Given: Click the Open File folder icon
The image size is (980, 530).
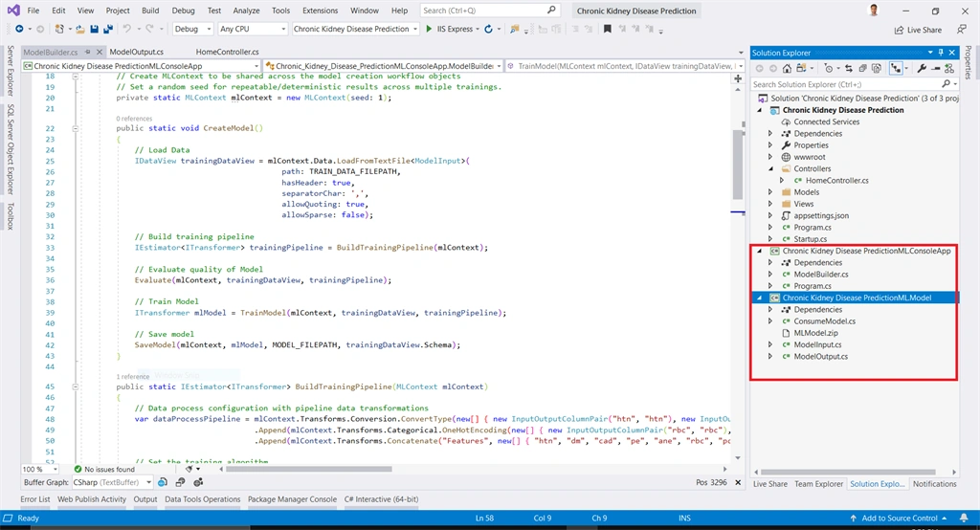Looking at the screenshot, I should point(80,29).
